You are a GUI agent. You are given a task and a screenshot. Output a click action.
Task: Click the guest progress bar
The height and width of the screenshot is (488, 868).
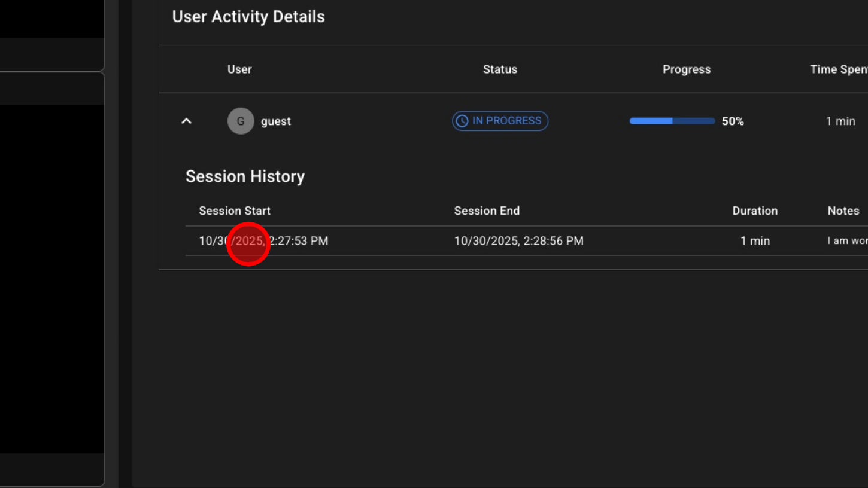click(672, 121)
